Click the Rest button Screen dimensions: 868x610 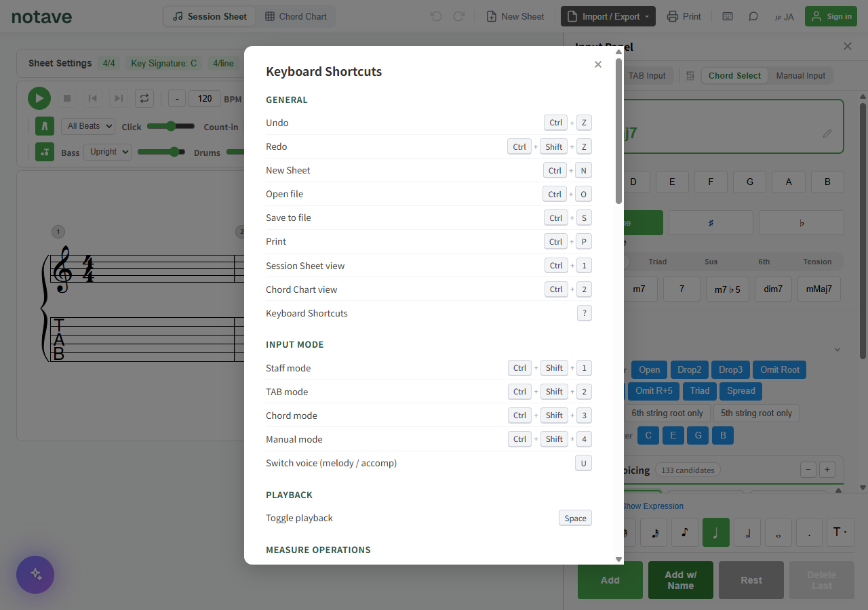(x=751, y=580)
